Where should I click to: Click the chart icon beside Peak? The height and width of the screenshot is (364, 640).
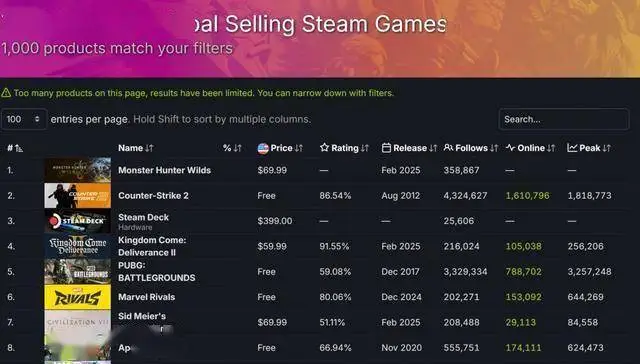[x=572, y=148]
